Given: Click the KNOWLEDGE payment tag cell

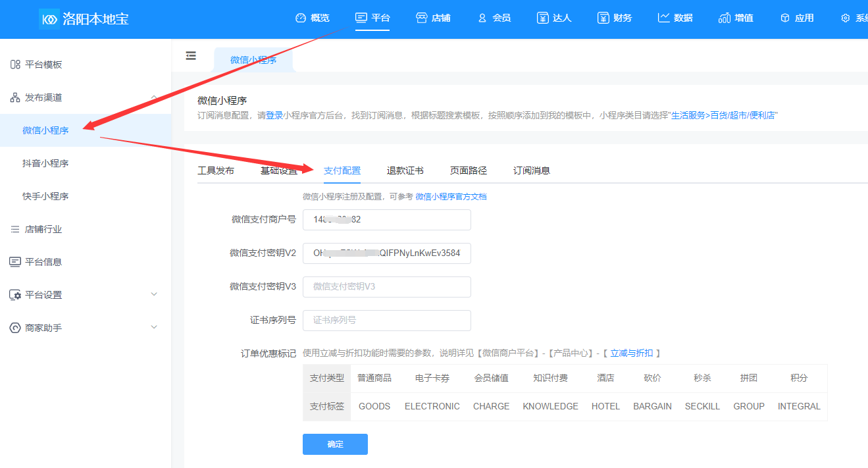Looking at the screenshot, I should (x=551, y=406).
